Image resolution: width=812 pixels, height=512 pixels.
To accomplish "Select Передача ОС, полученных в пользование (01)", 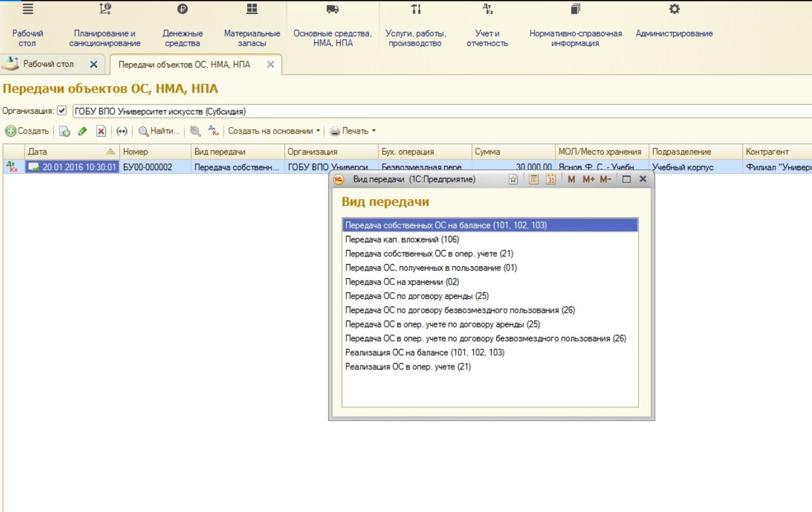I will 490,268.
